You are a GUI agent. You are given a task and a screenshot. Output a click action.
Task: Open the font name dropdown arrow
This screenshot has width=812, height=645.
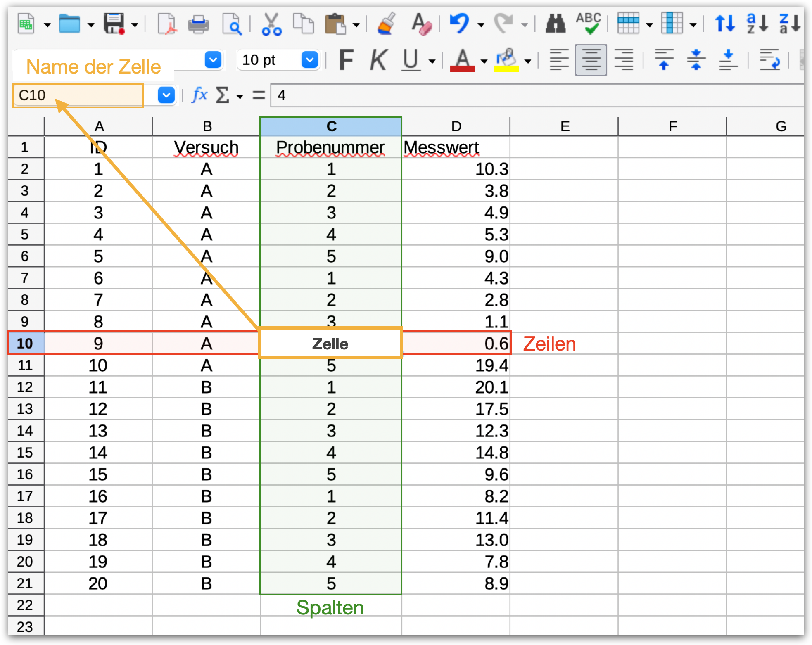[x=213, y=60]
